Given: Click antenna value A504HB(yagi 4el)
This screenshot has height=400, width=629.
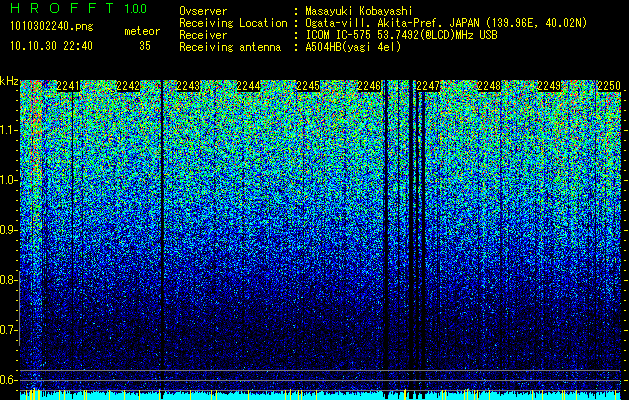Looking at the screenshot, I should 353,47.
